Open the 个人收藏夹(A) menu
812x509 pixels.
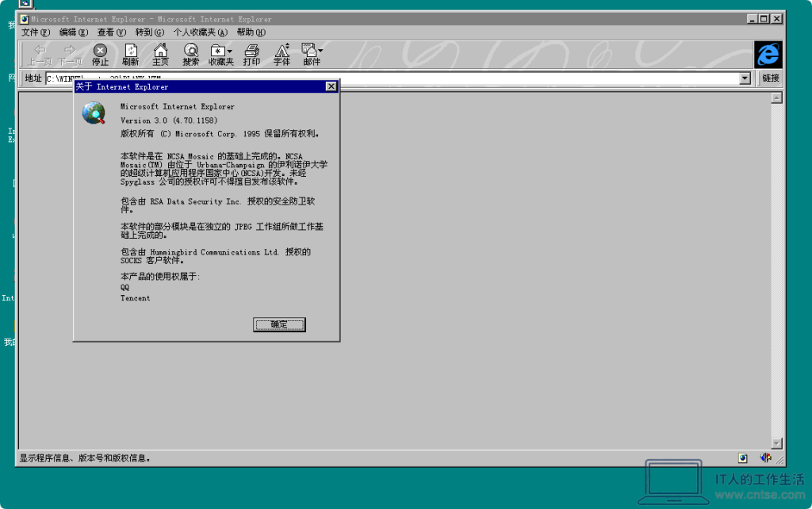tap(201, 32)
